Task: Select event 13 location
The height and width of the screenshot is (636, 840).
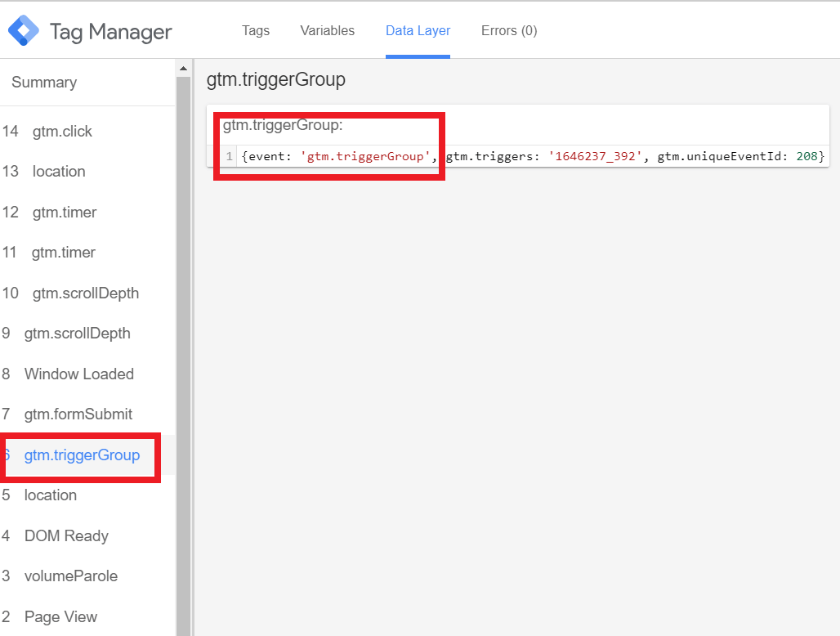Action: click(x=87, y=172)
